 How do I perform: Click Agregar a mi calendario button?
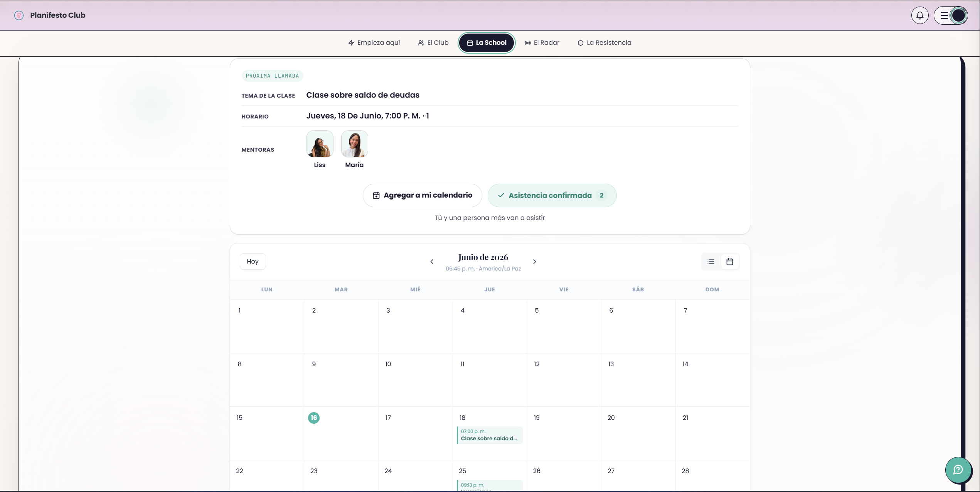(422, 195)
